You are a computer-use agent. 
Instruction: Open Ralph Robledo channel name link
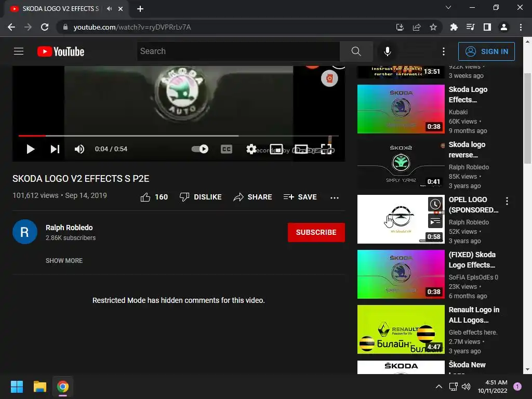(69, 228)
